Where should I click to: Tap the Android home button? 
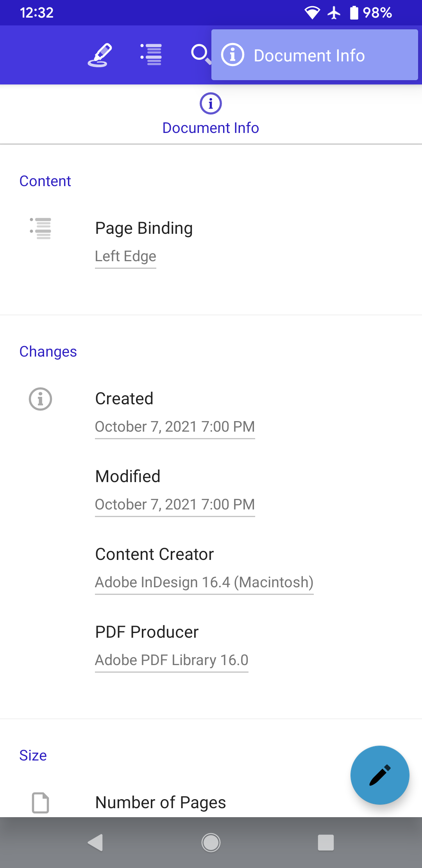[211, 843]
